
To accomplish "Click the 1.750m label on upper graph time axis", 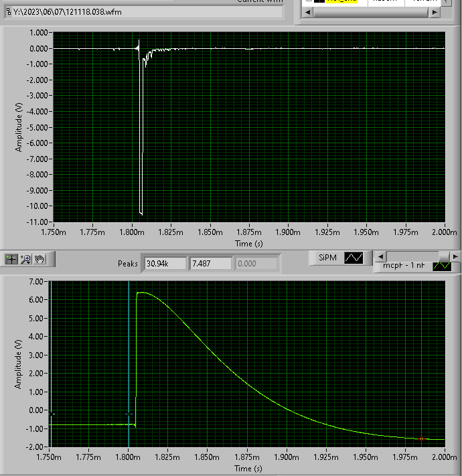I will (54, 232).
